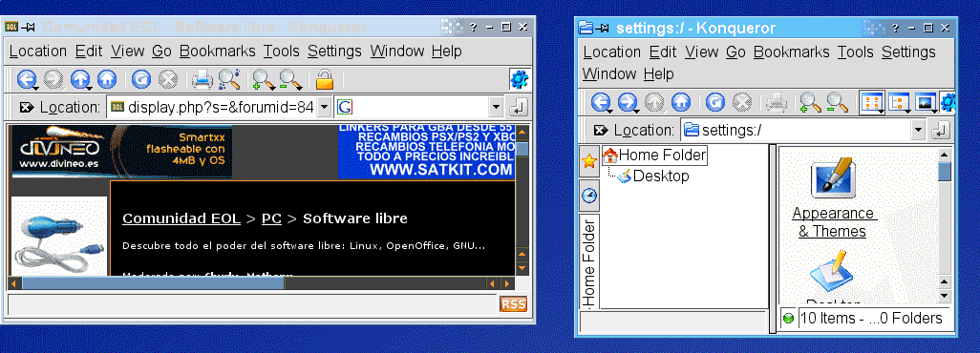Open Tools menu in Comunidad EOL window

[x=281, y=52]
